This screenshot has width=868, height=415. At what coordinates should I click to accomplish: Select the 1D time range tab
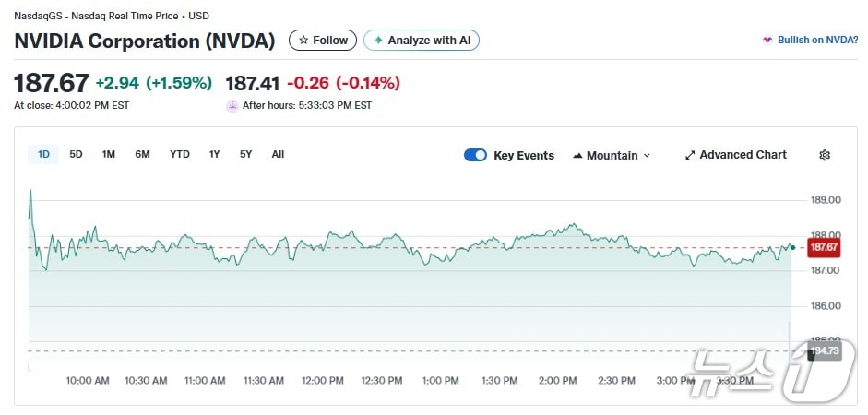point(43,154)
